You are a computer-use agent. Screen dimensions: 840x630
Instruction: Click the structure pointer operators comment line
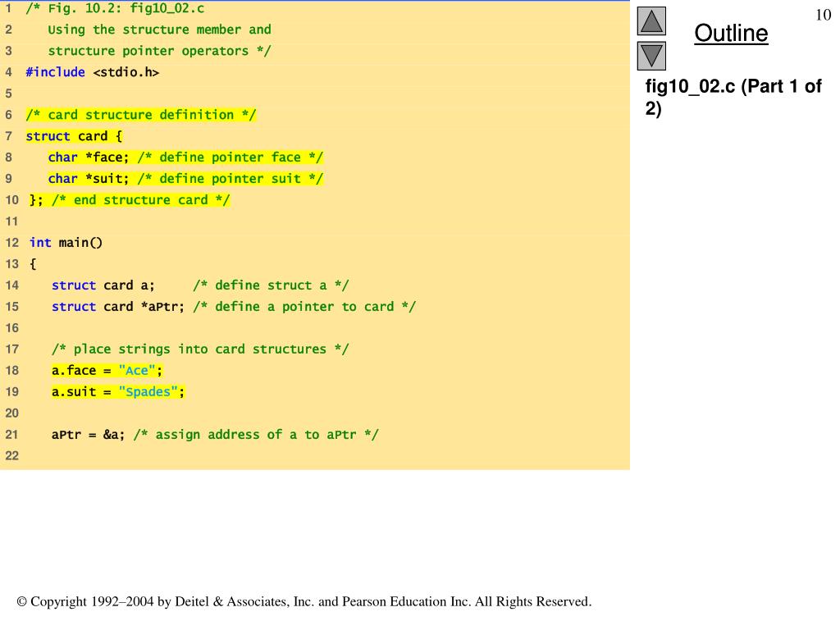pos(160,51)
